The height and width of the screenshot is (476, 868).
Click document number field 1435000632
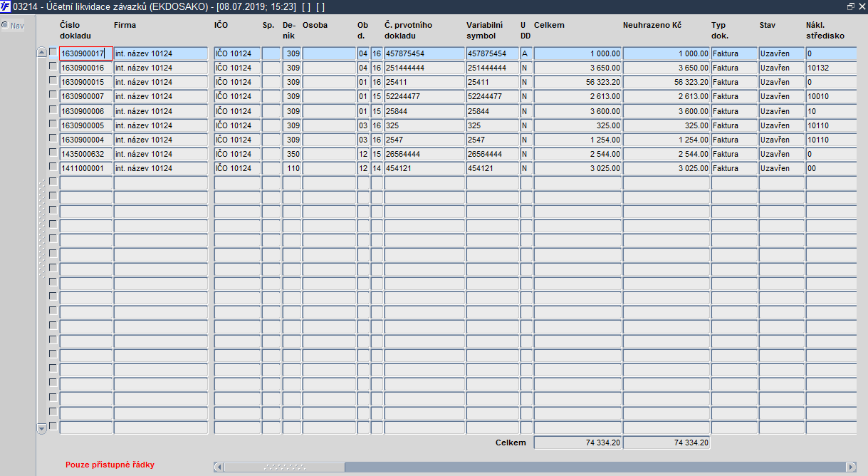tap(86, 154)
